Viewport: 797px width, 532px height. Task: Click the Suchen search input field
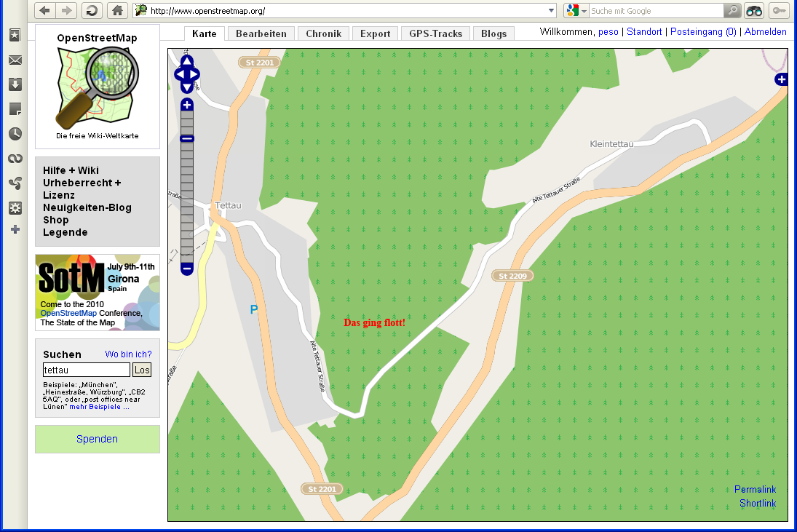pos(86,370)
